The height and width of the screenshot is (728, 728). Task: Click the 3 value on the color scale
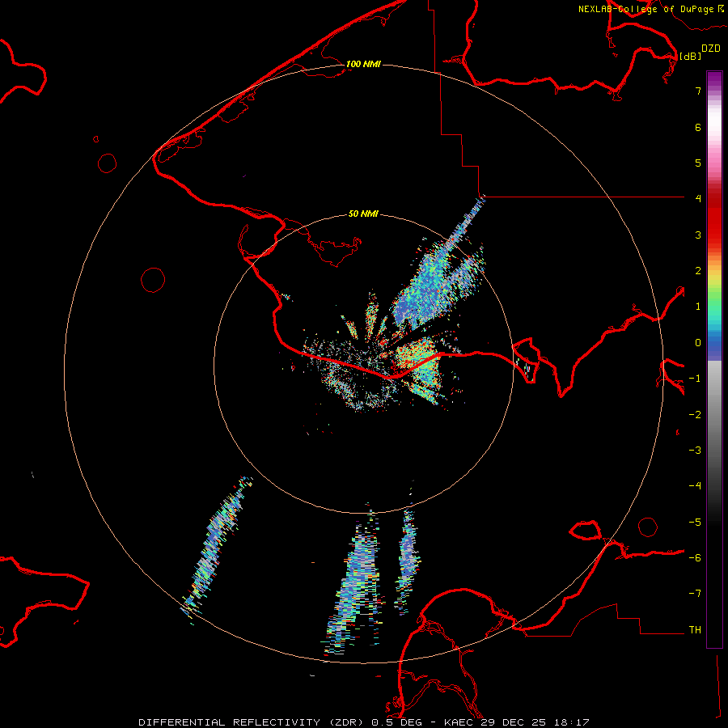698,235
